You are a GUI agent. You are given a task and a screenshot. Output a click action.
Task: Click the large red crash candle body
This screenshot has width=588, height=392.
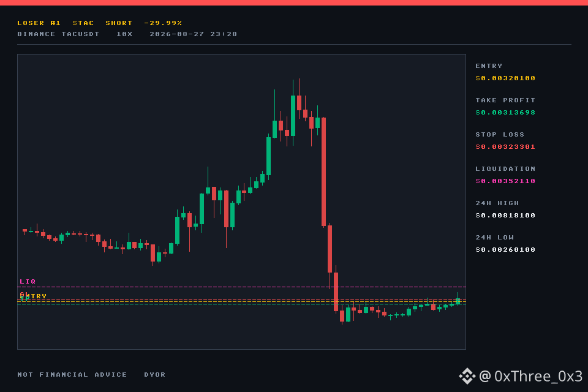pyautogui.click(x=323, y=171)
